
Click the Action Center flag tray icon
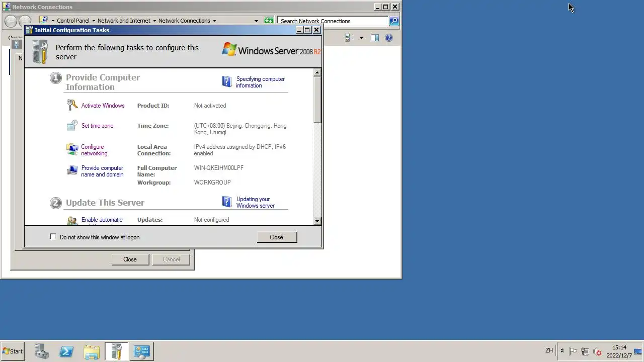pyautogui.click(x=573, y=351)
